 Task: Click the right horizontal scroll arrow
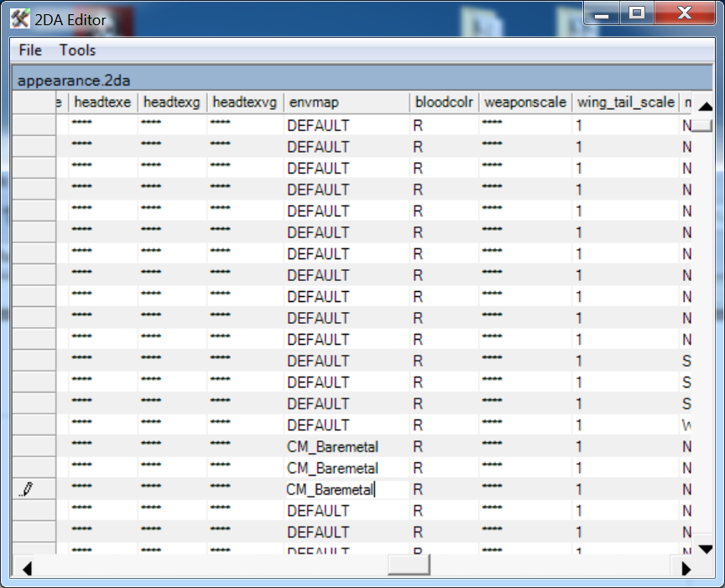[x=686, y=568]
